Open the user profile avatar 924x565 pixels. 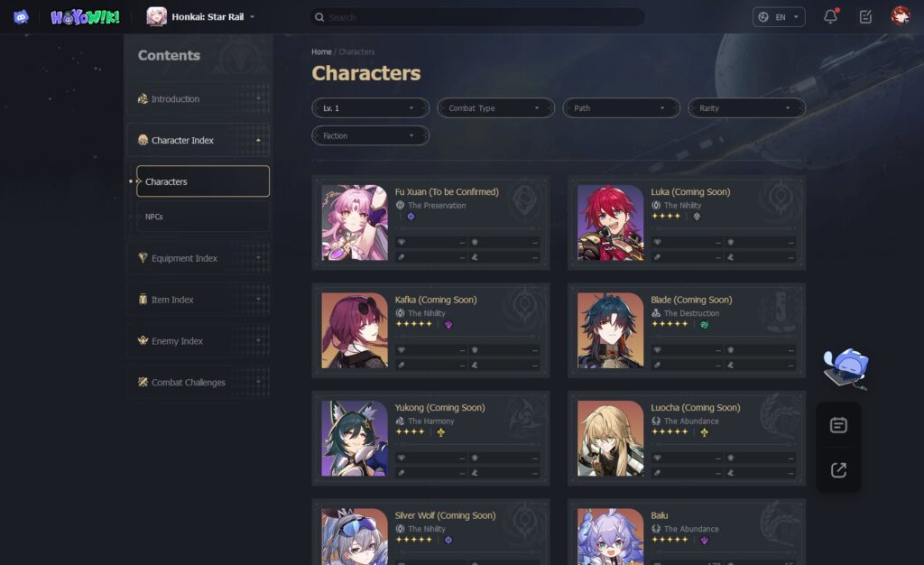tap(900, 16)
